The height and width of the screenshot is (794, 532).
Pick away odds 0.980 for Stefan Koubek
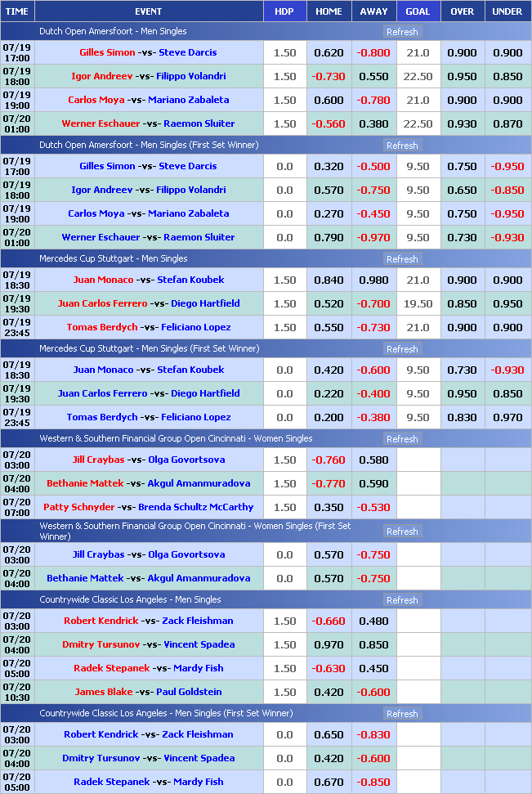(373, 280)
